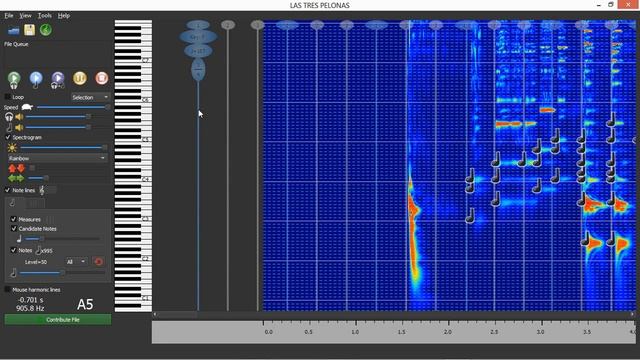This screenshot has width=640, height=360.
Task: Mute speaker next to note icon
Action: pyautogui.click(x=19, y=128)
